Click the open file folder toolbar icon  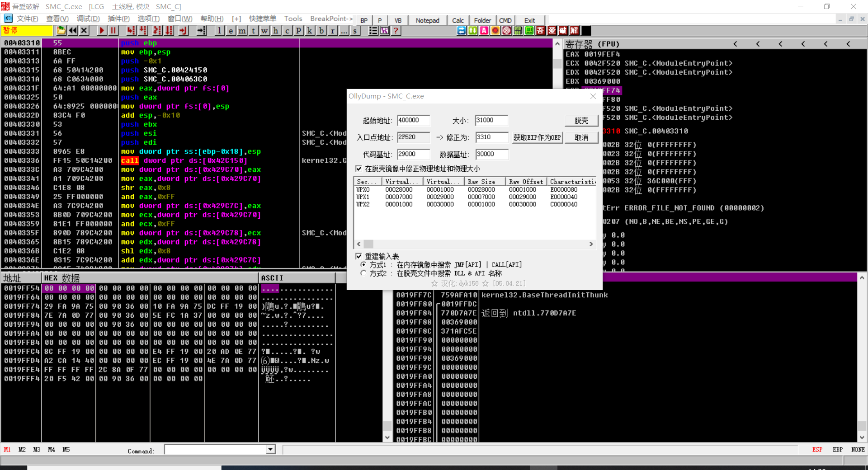61,31
